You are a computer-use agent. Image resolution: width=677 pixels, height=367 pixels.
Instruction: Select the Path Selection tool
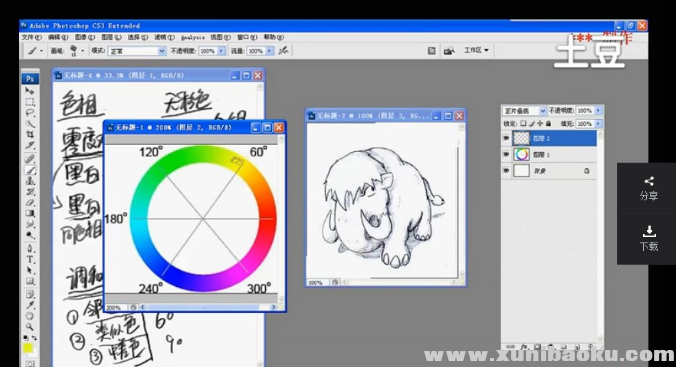point(30,271)
